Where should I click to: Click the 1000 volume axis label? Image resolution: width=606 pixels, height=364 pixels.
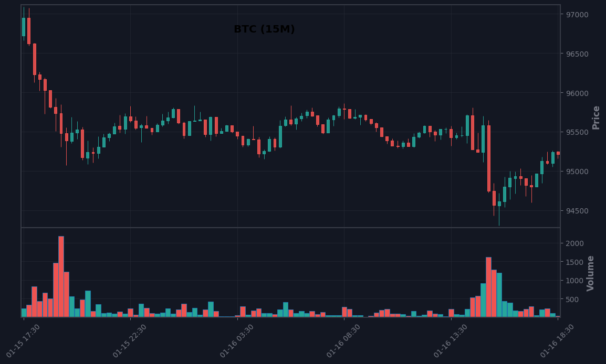(x=574, y=281)
